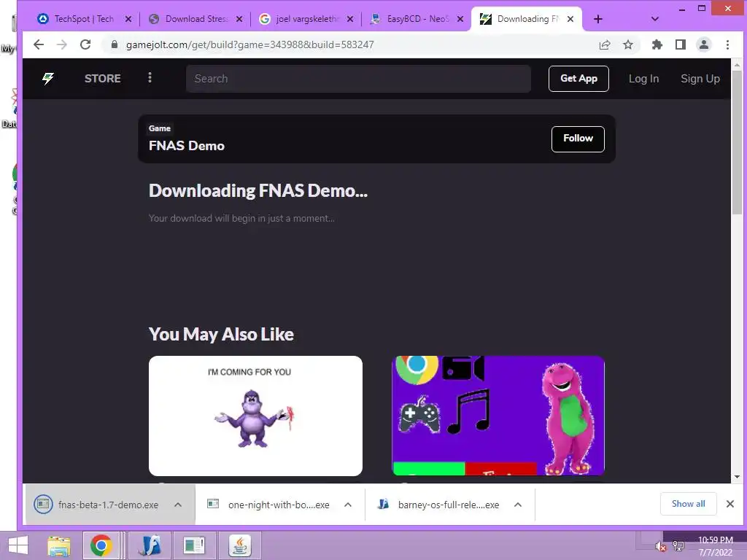
Task: Select the Chrome taskbar button
Action: click(101, 545)
